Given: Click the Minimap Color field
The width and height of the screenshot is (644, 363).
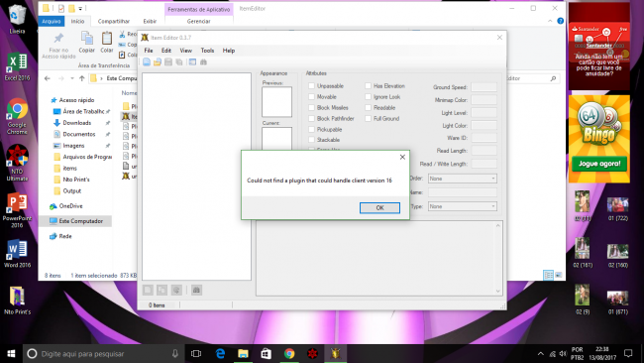Looking at the screenshot, I should [483, 100].
